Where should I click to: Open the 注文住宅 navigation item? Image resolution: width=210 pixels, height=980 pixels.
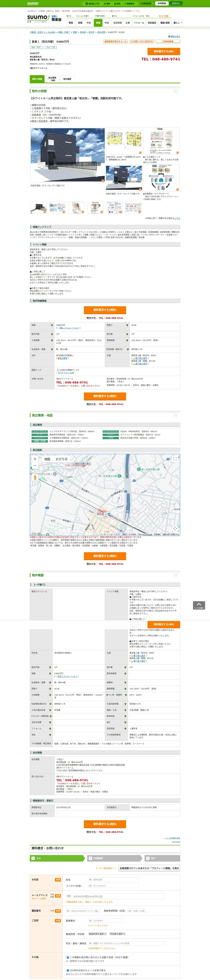pos(117,23)
